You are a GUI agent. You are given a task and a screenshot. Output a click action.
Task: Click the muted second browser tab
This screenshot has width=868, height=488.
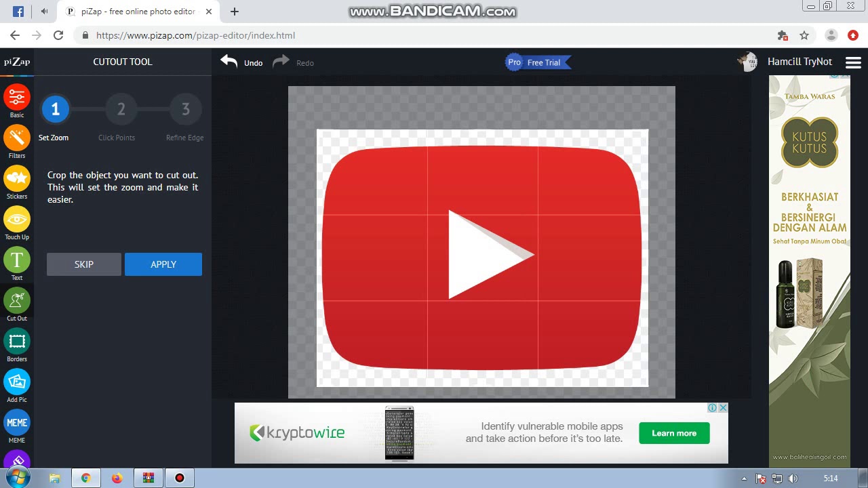point(45,12)
